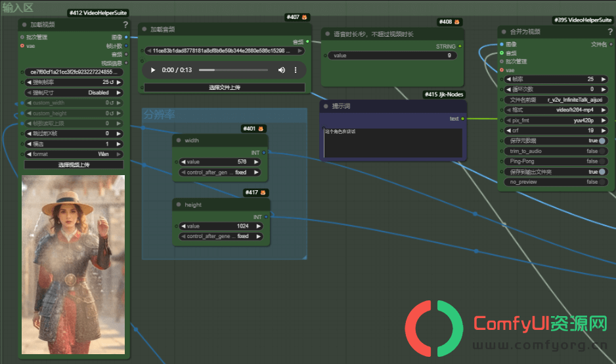The height and width of the screenshot is (364, 616).
Task: Open the format Wan combo
Action: 74,154
